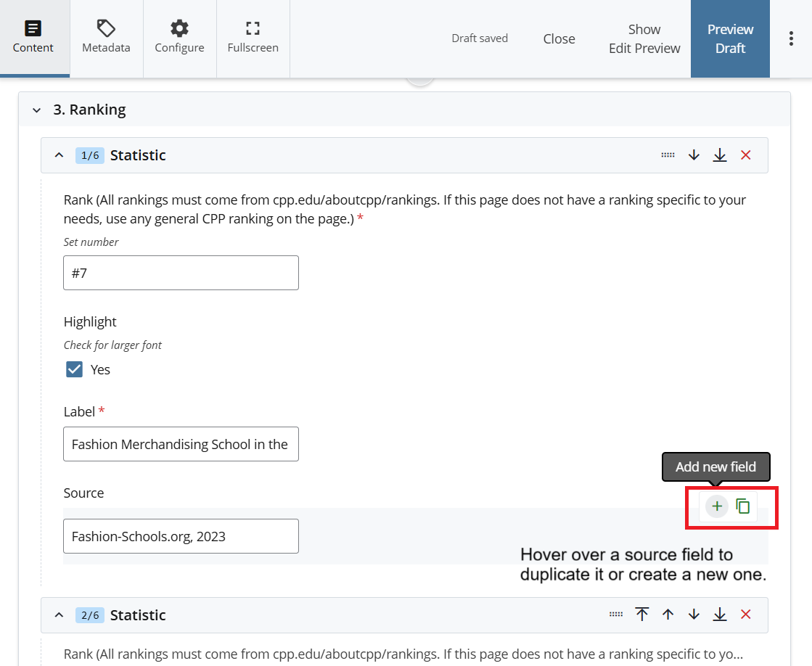This screenshot has height=666, width=812.
Task: Click the green plus Add new field icon
Action: 717,506
